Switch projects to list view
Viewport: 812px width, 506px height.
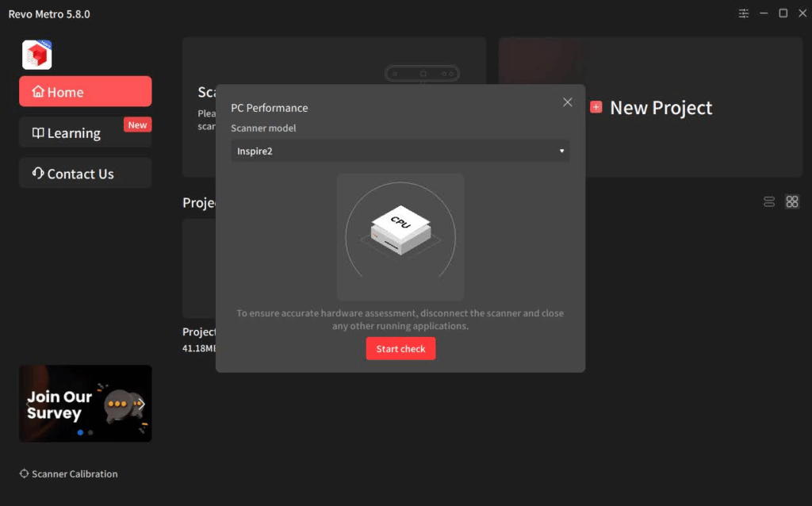(x=768, y=201)
